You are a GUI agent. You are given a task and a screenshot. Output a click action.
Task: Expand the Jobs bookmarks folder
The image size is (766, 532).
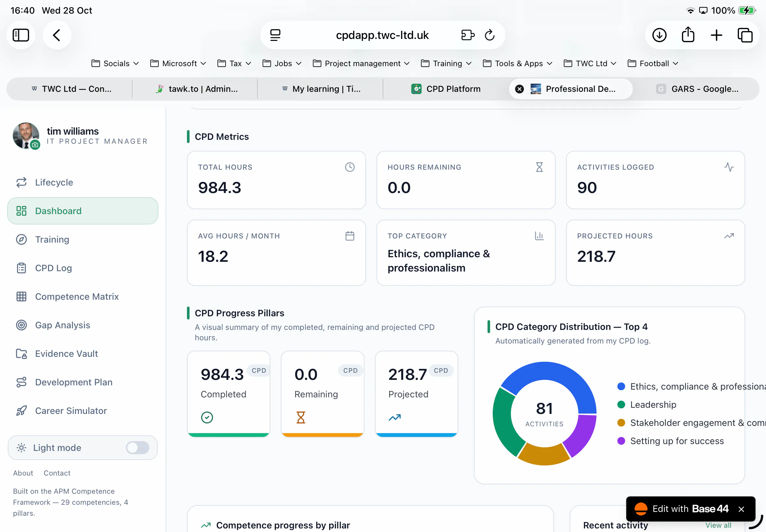point(282,63)
